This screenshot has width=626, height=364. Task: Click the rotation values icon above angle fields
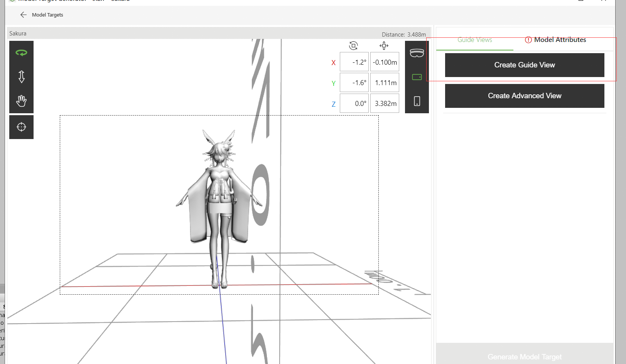pyautogui.click(x=354, y=45)
